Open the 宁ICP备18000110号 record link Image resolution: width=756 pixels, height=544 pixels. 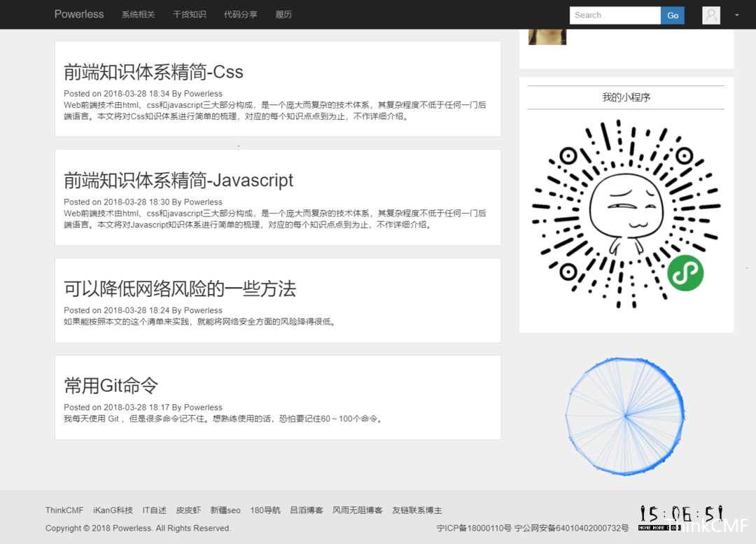(474, 528)
